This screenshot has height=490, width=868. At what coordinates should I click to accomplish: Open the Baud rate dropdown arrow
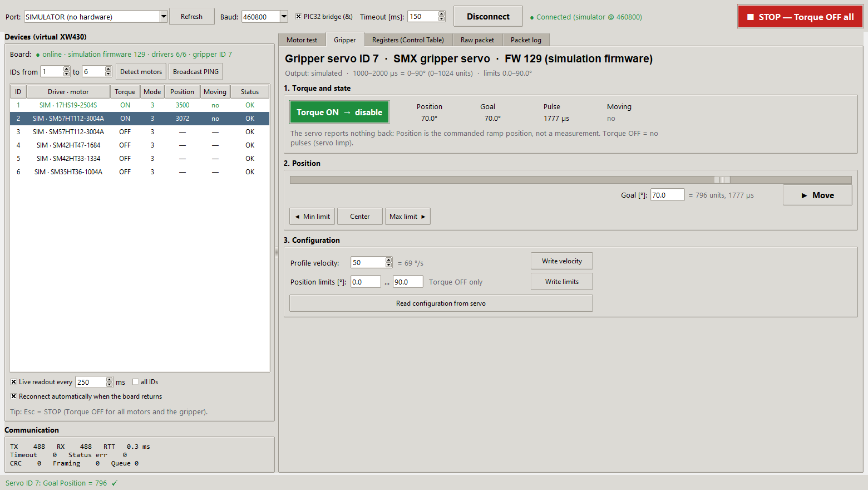tap(284, 17)
